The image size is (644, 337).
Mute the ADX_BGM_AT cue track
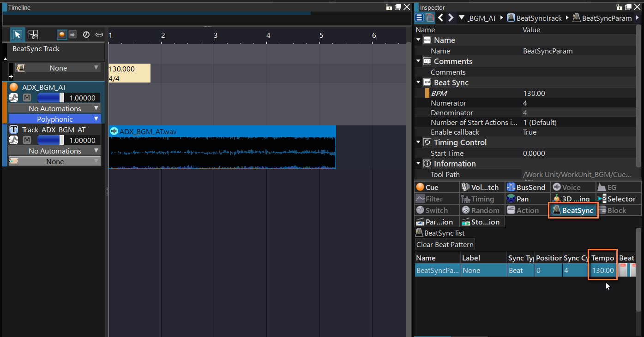[27, 98]
